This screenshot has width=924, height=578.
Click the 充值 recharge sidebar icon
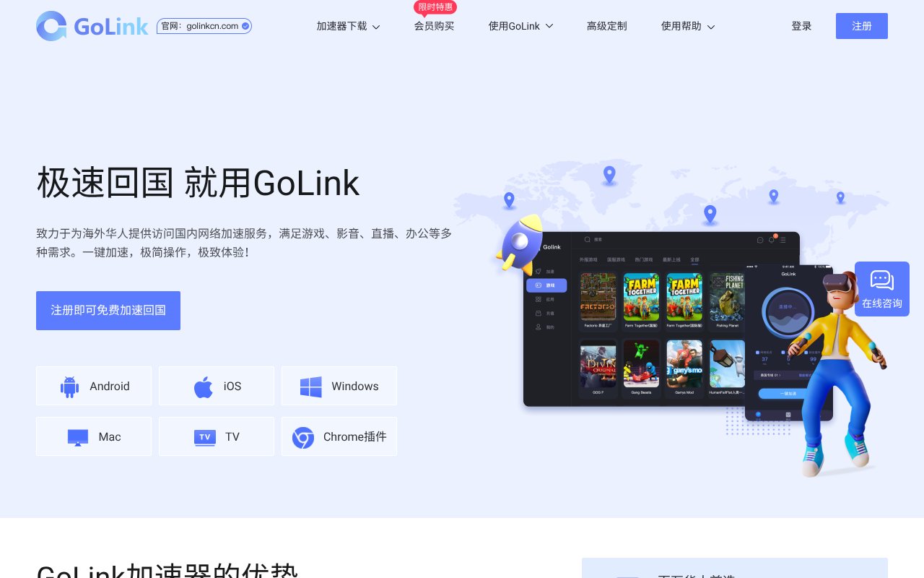point(539,314)
